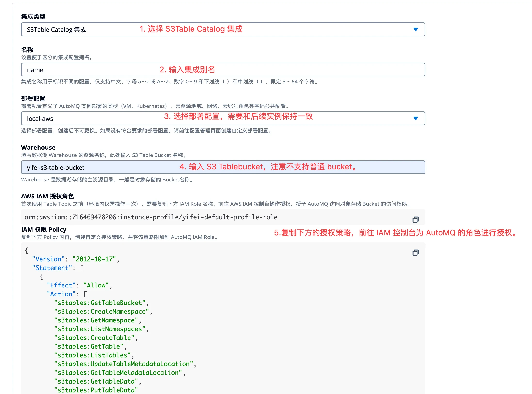Click the s3tables:GetTableBucket action line

(x=101, y=303)
